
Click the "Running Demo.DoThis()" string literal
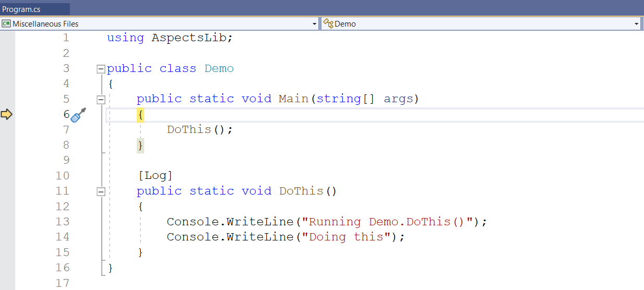tap(387, 222)
